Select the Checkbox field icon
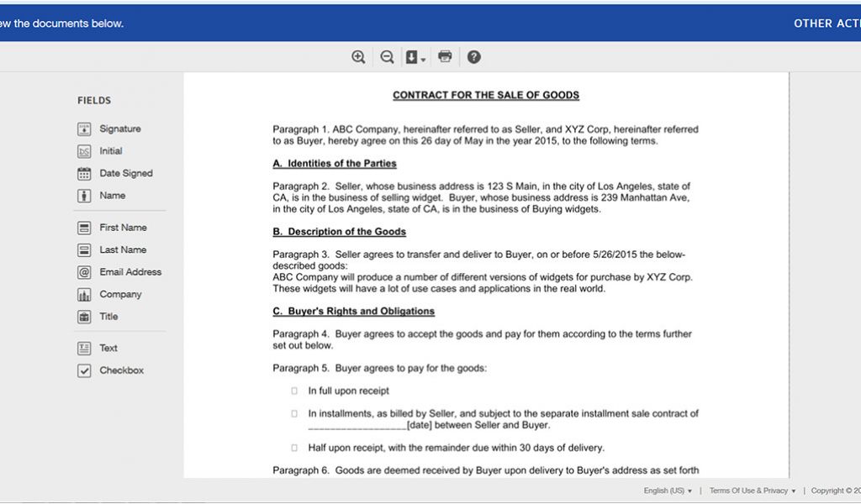This screenshot has height=504, width=861. pyautogui.click(x=84, y=370)
